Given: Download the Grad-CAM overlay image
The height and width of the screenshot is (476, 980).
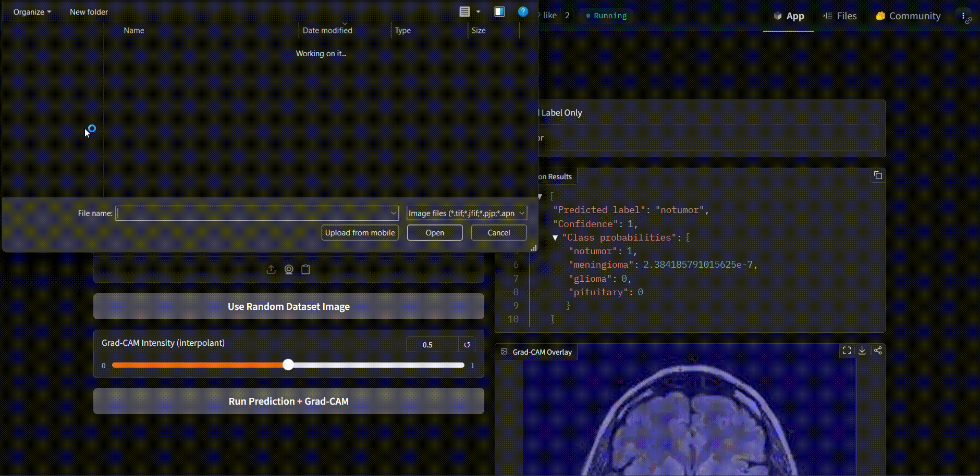Looking at the screenshot, I should (862, 350).
